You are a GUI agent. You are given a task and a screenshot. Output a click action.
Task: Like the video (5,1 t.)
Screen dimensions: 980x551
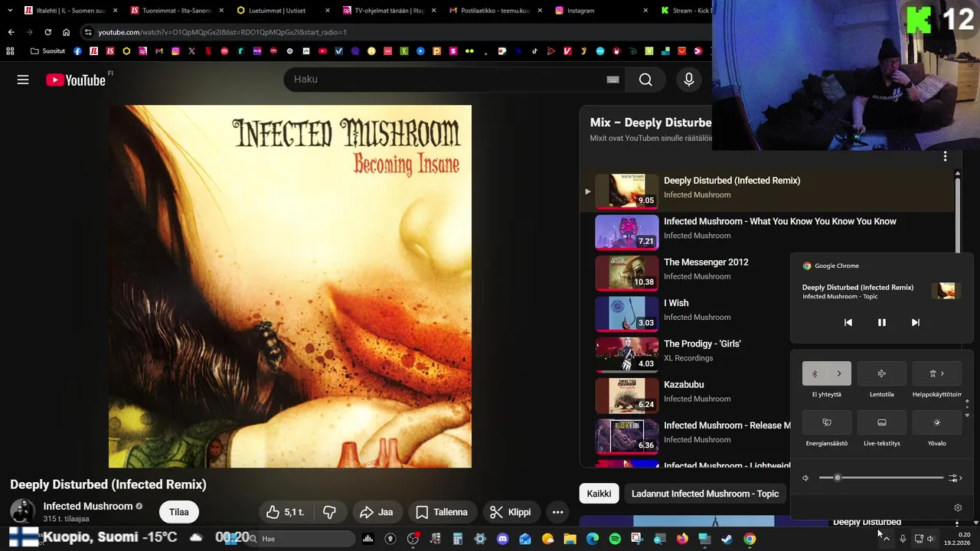click(x=286, y=512)
